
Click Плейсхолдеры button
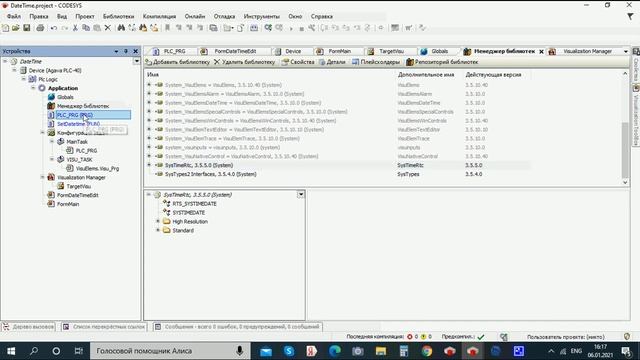[376, 62]
